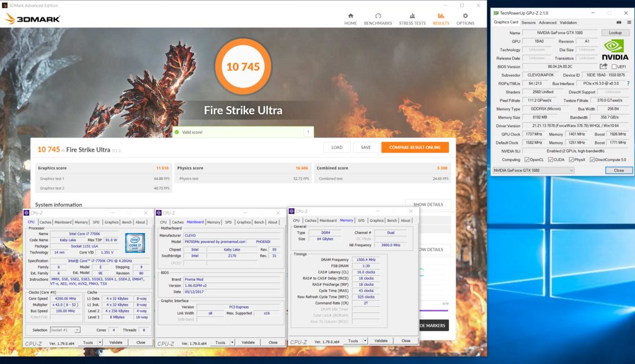
Task: Open GPU-Z hamburger menu icon
Action: 629,23
